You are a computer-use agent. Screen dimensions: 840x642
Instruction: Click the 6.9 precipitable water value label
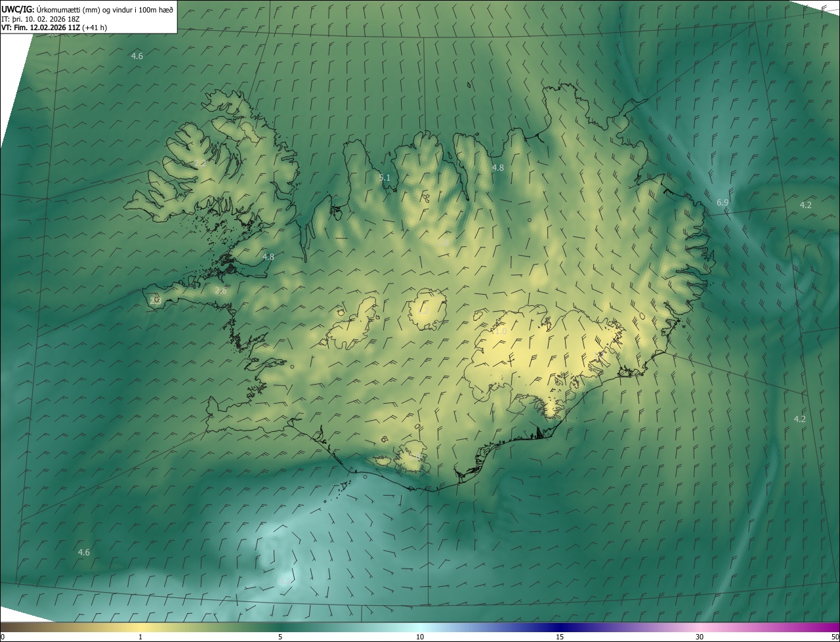[x=722, y=203]
